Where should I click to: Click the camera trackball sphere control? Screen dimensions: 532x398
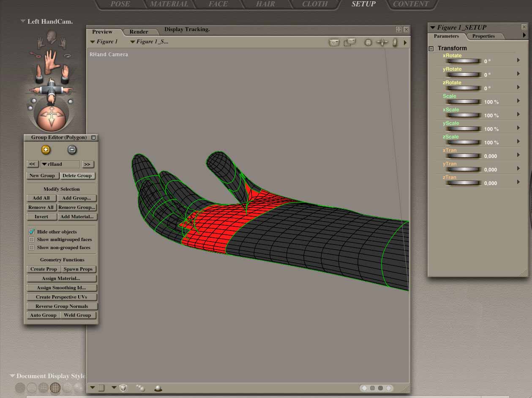pyautogui.click(x=51, y=118)
